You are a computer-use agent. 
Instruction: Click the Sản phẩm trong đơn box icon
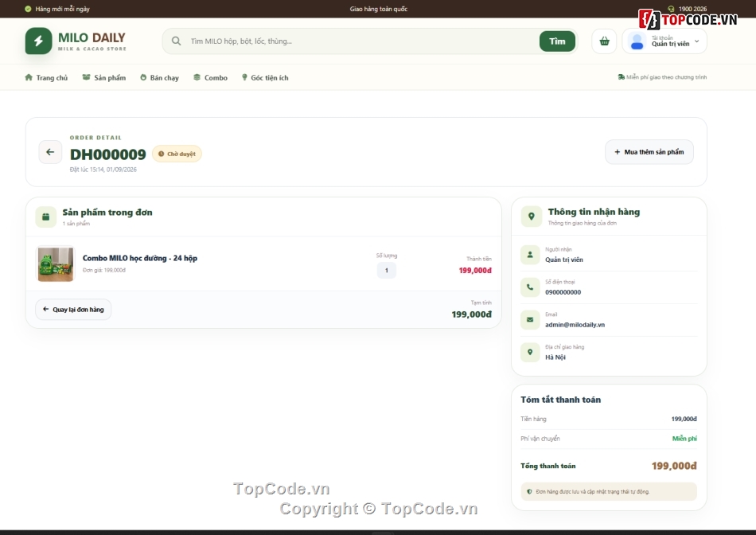46,217
